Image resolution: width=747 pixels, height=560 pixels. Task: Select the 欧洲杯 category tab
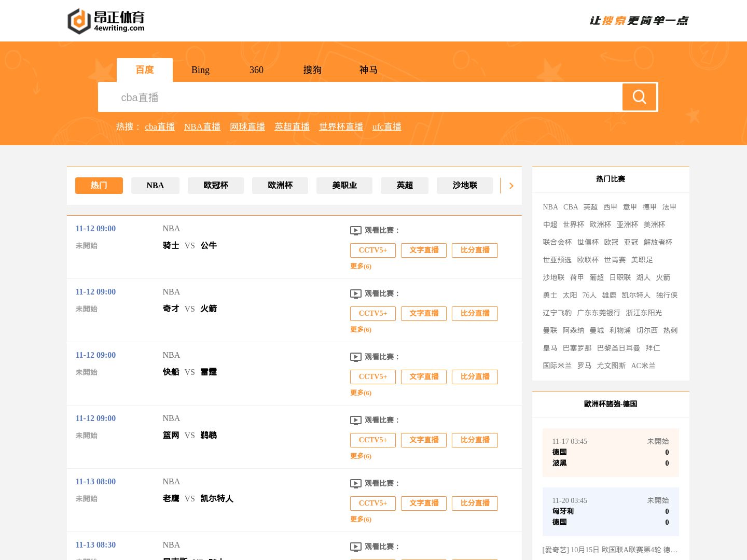point(280,186)
